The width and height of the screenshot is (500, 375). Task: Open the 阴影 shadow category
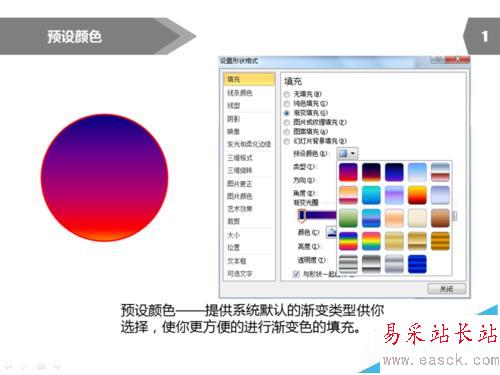(249, 119)
